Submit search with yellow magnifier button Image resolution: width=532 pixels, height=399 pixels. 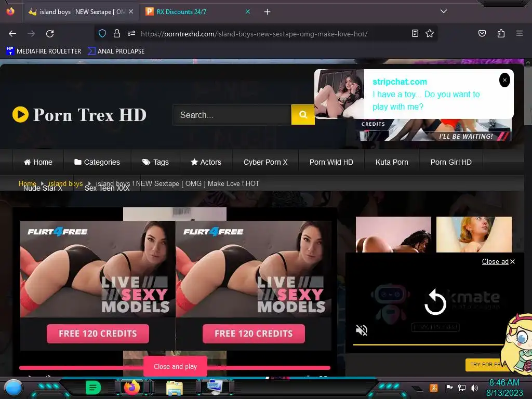303,115
